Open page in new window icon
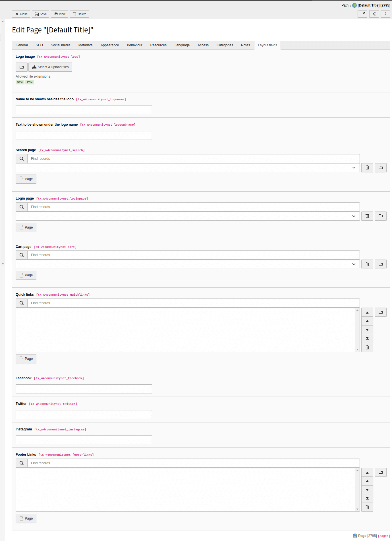Viewport: 392px width, 541px height. pyautogui.click(x=362, y=14)
